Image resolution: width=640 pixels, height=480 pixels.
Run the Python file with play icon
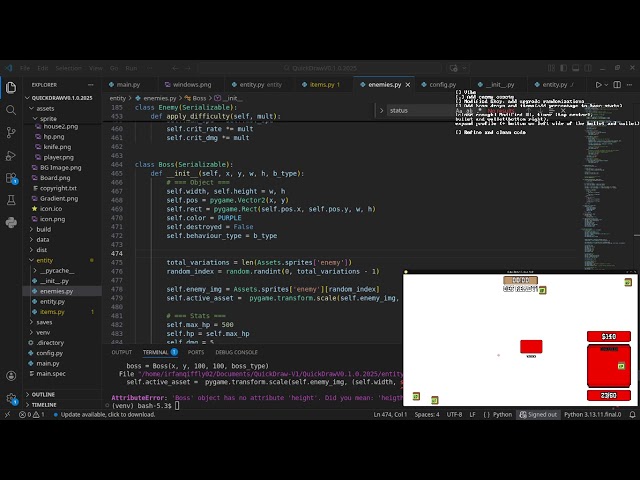pyautogui.click(x=598, y=85)
